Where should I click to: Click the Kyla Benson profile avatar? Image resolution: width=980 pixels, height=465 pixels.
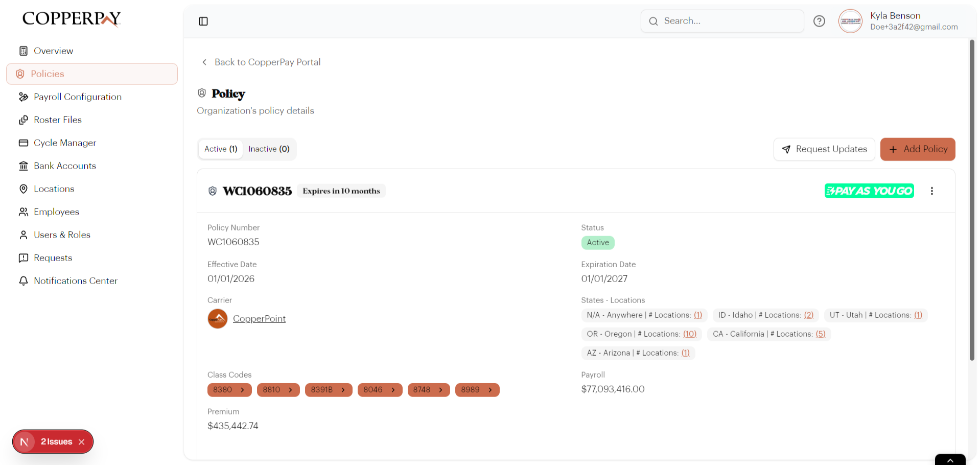click(850, 21)
